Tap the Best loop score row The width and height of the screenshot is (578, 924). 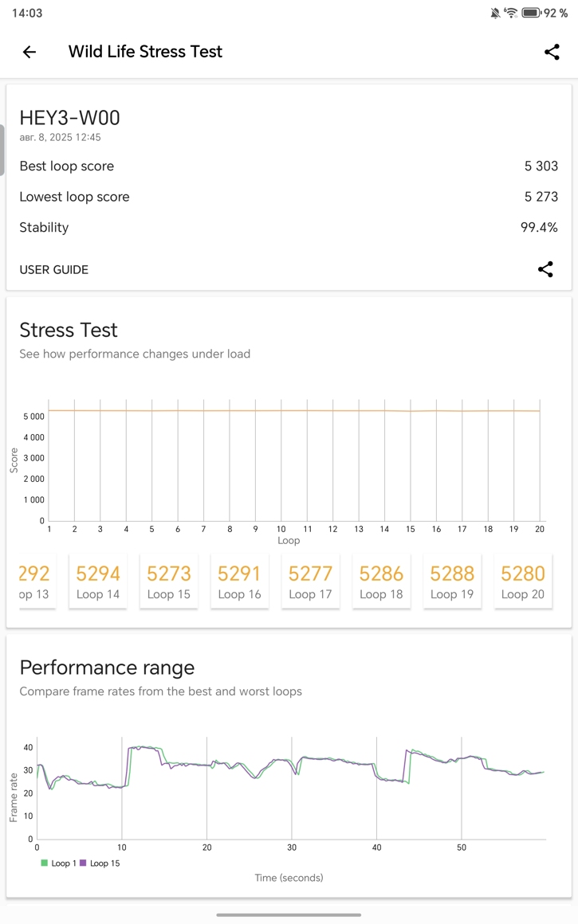pos(289,166)
